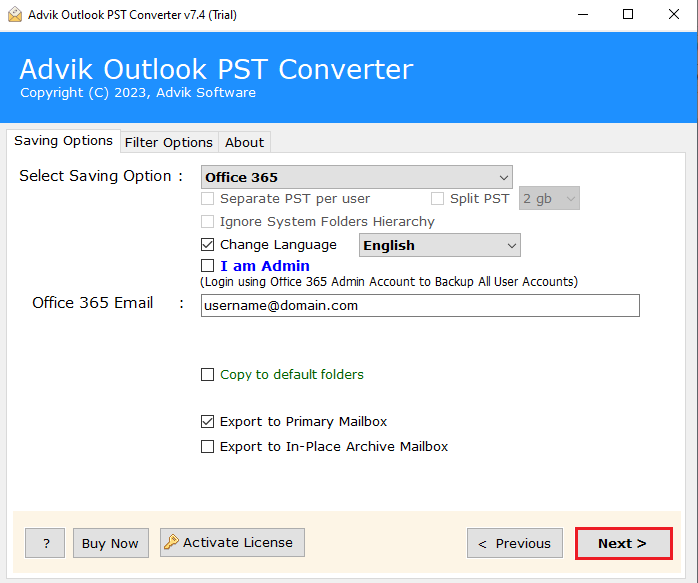Tick the Split PST checkbox
698x583 pixels.
(437, 198)
